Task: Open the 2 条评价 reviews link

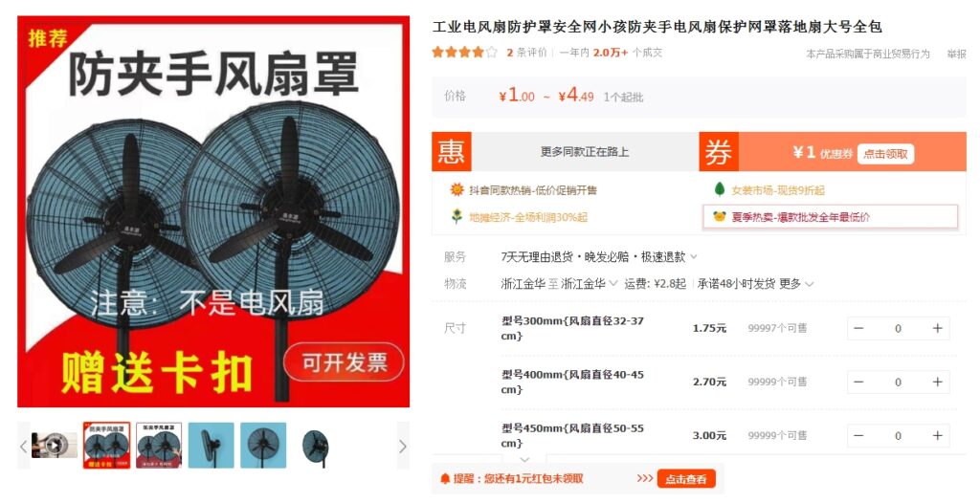Action: click(x=526, y=53)
